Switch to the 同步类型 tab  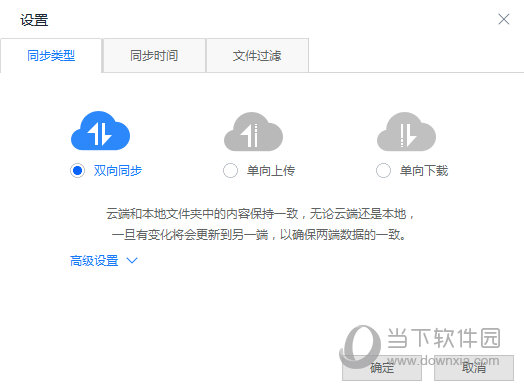click(x=51, y=55)
